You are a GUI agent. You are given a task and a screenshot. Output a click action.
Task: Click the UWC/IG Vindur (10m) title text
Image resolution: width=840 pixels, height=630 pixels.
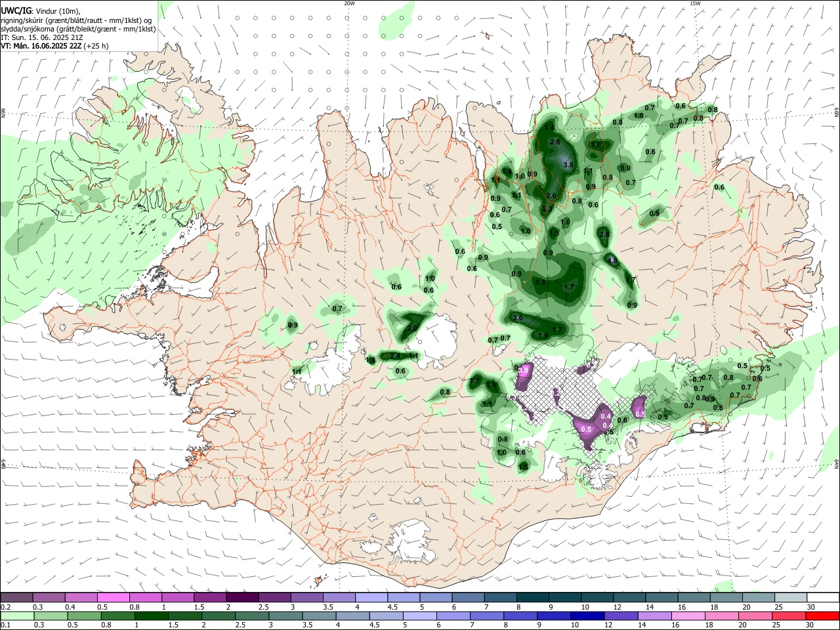[40, 10]
